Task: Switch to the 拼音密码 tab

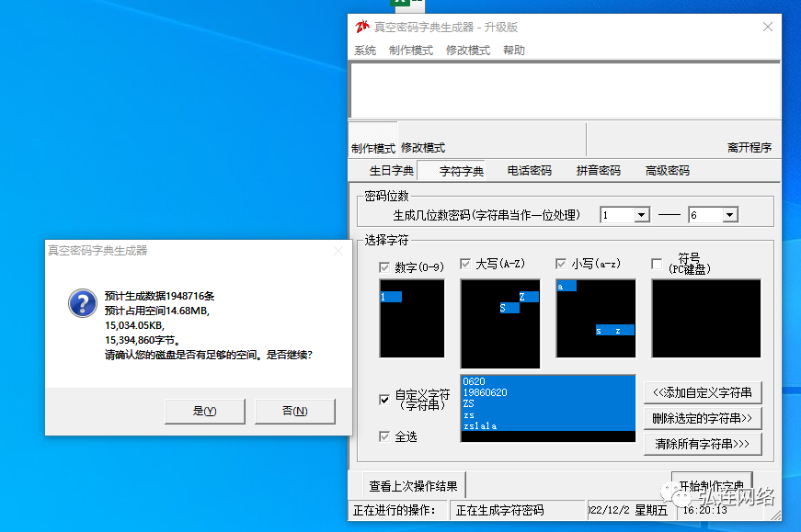Action: [x=598, y=171]
